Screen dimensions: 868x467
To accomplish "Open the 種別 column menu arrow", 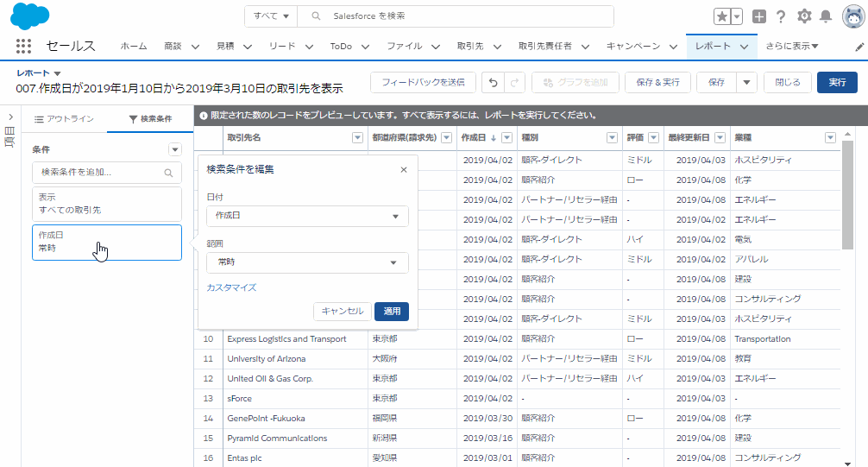I will (x=612, y=138).
